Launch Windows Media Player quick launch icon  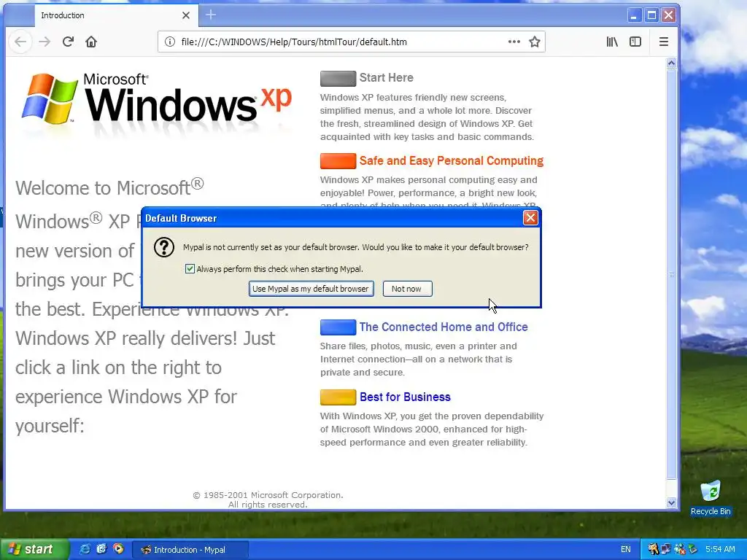tap(118, 549)
